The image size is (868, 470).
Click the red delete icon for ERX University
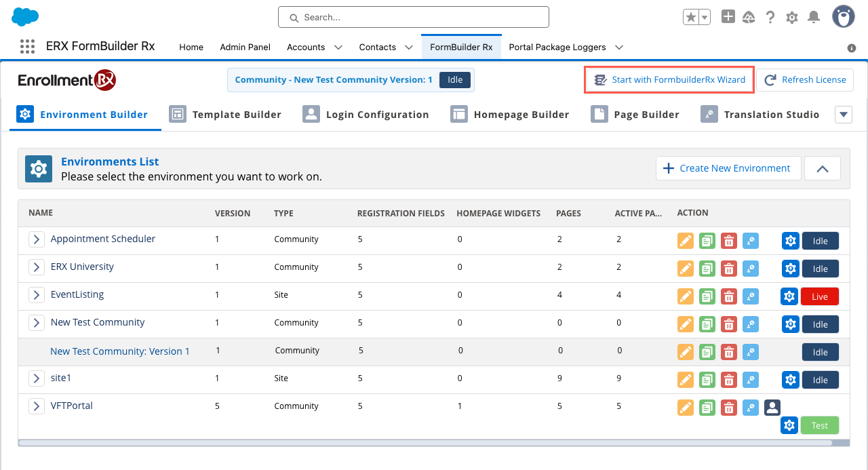coord(728,269)
